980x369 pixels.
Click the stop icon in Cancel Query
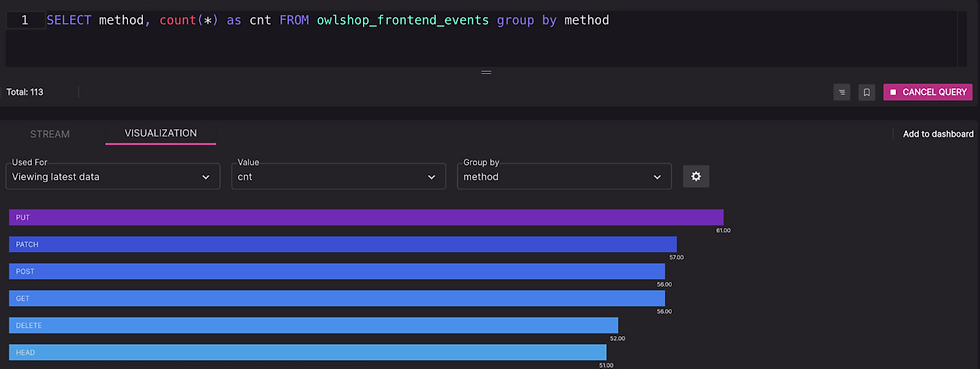893,92
